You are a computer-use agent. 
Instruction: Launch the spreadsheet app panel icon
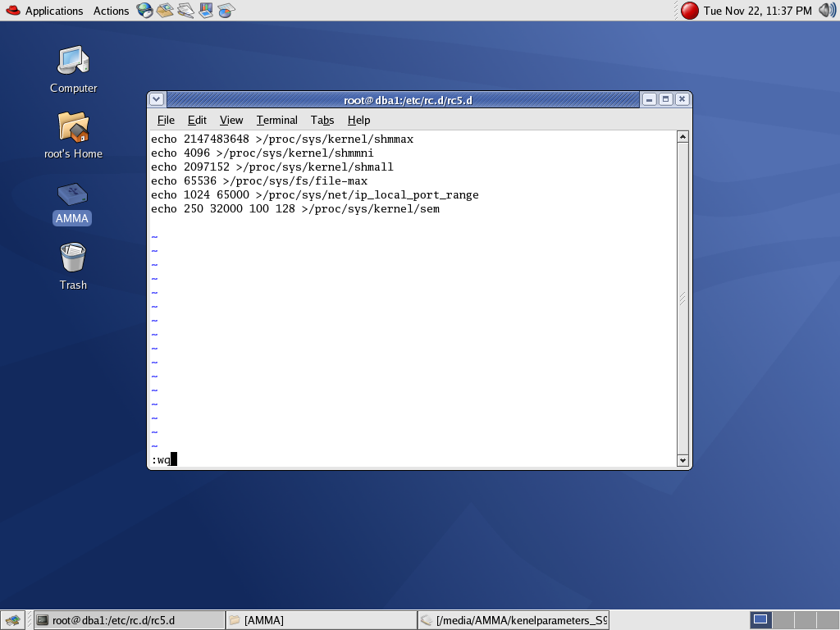coord(226,10)
